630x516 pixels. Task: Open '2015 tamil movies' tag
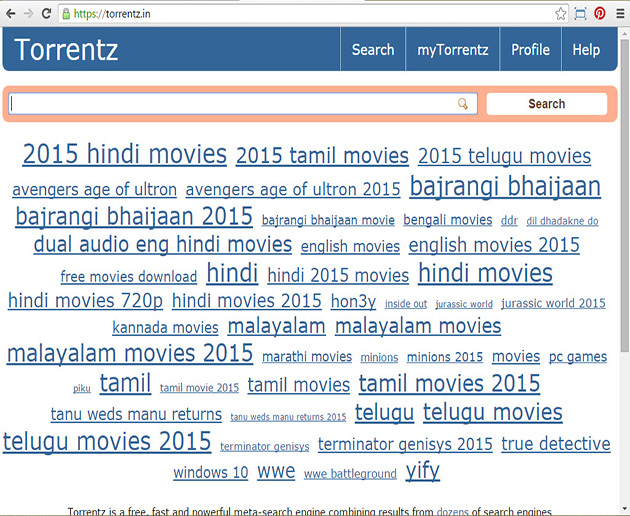322,156
